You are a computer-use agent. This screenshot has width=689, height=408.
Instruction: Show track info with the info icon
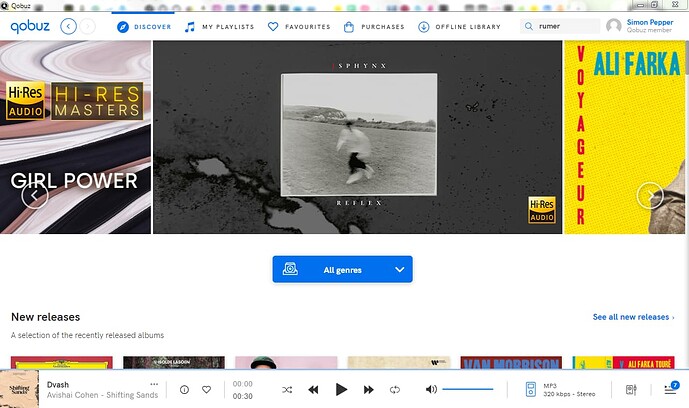coord(185,390)
